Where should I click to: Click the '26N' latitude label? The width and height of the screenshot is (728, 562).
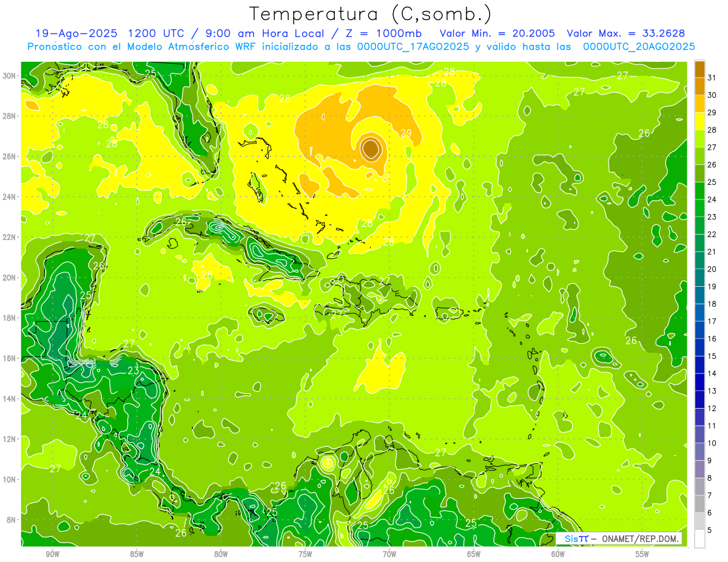click(x=10, y=156)
